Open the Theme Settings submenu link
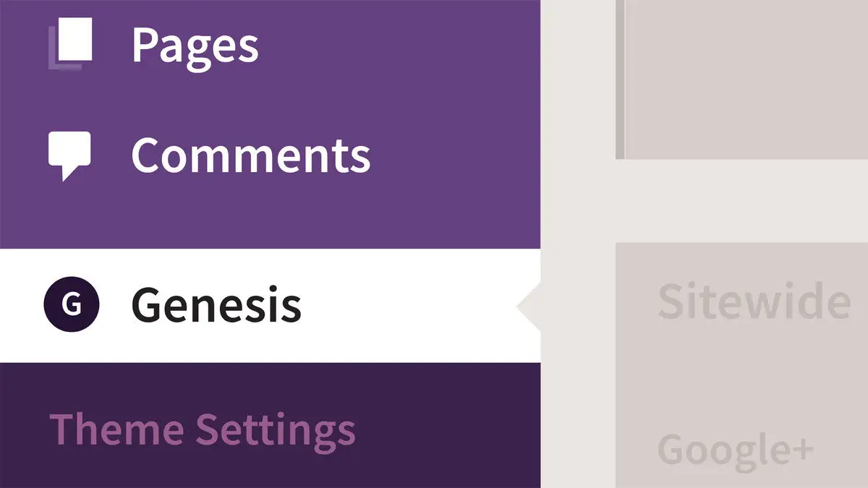The image size is (868, 488). point(202,429)
